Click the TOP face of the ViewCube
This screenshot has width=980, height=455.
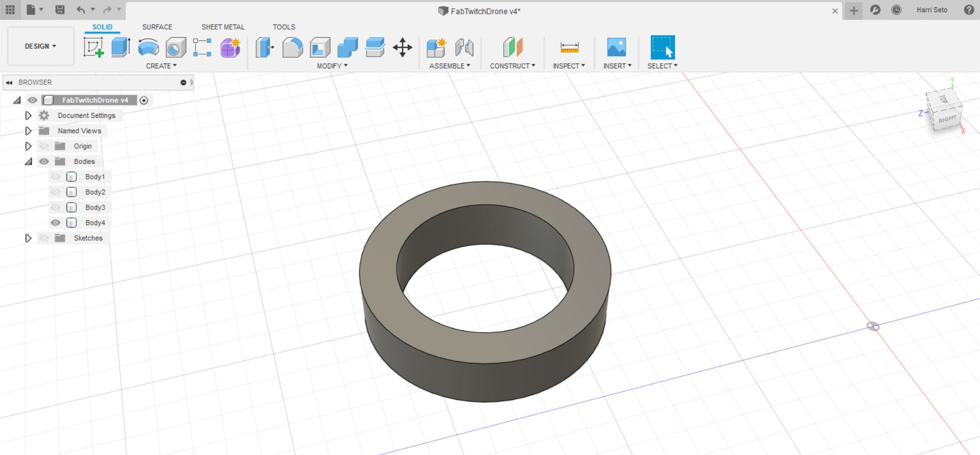(x=943, y=99)
